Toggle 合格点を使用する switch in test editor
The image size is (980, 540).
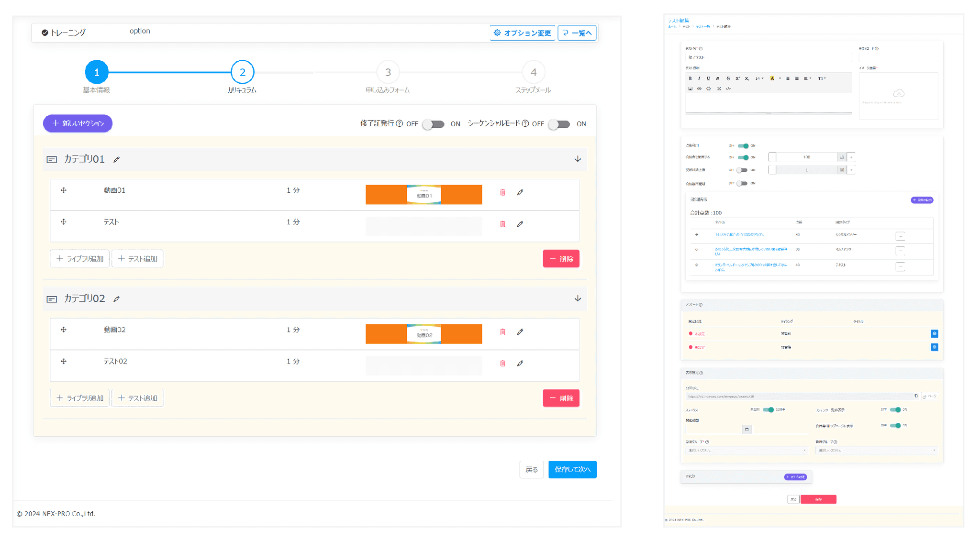(x=743, y=157)
